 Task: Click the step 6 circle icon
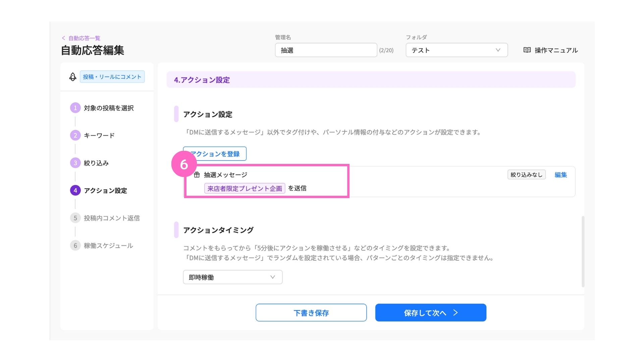pos(75,245)
